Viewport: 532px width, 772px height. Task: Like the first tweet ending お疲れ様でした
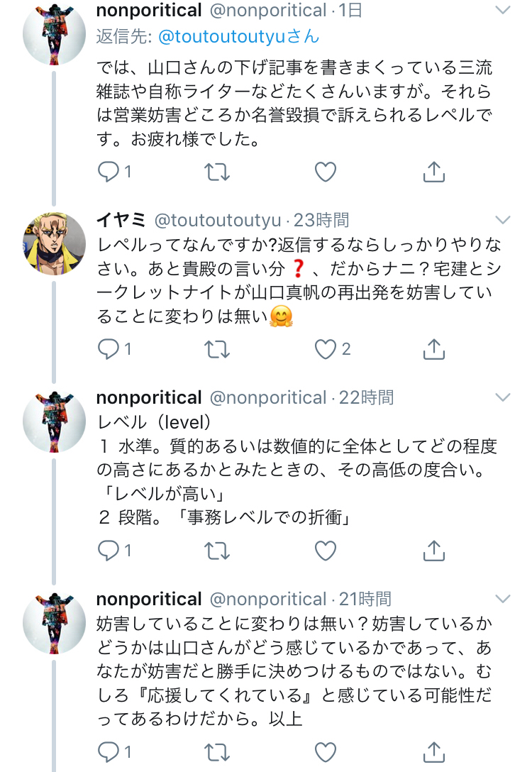click(x=325, y=172)
